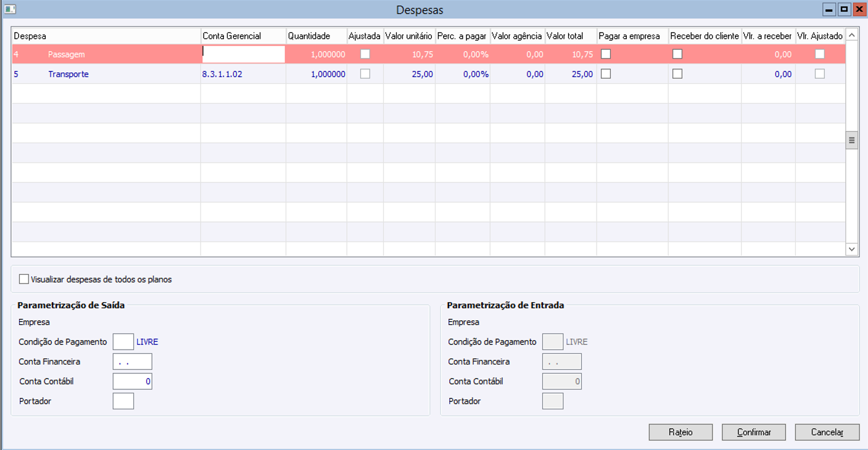Screen dimensions: 868x450
Task: Click Saída Condição de Pagamento field
Action: [x=123, y=342]
